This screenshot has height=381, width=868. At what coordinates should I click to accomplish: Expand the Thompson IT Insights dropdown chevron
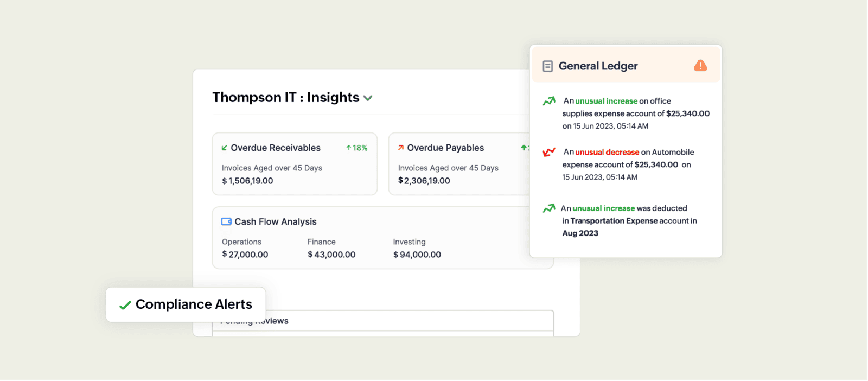[368, 98]
